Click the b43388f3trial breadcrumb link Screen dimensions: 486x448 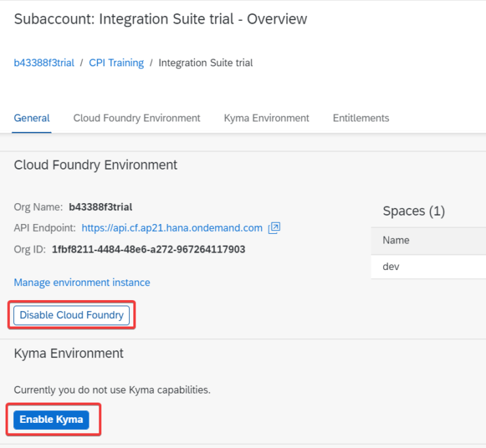44,63
